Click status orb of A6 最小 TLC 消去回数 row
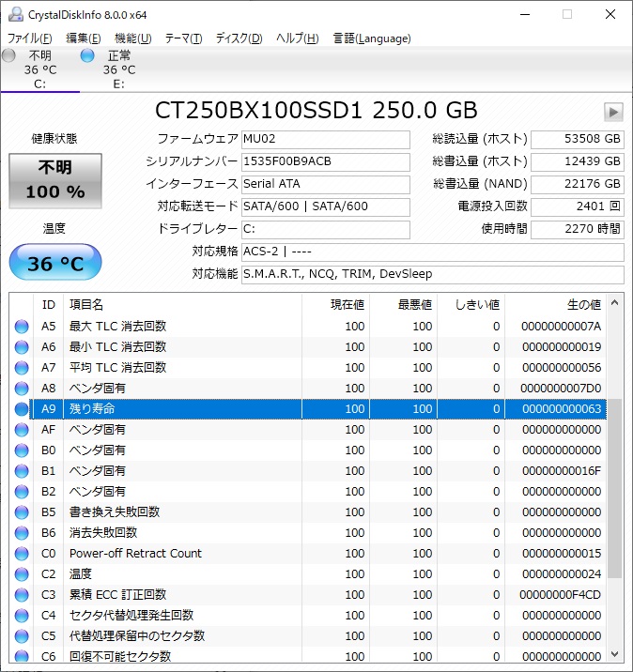 [22, 347]
